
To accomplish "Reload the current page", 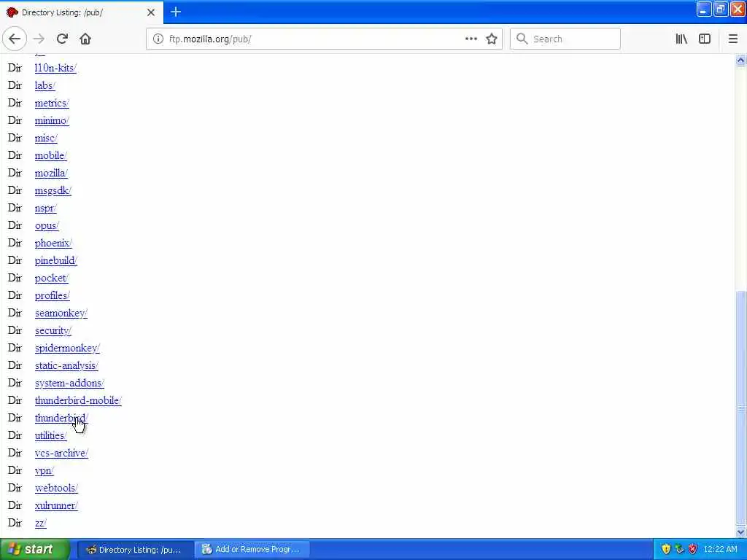I will point(62,39).
